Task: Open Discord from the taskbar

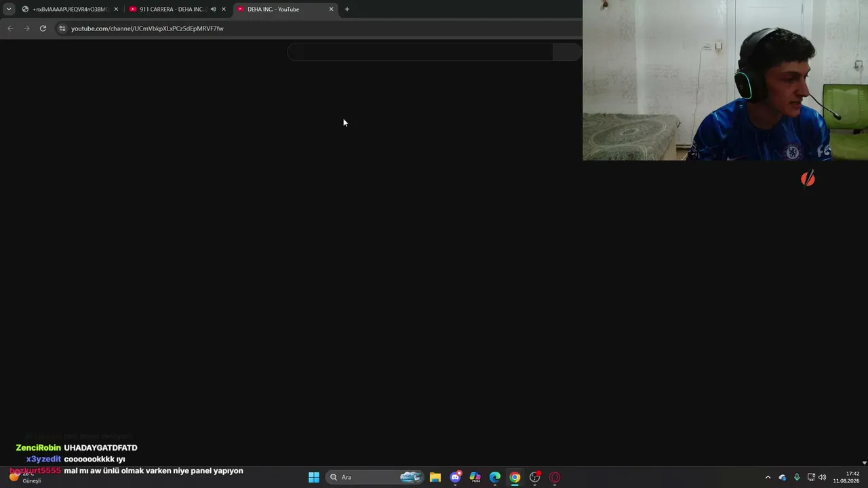Action: tap(456, 477)
